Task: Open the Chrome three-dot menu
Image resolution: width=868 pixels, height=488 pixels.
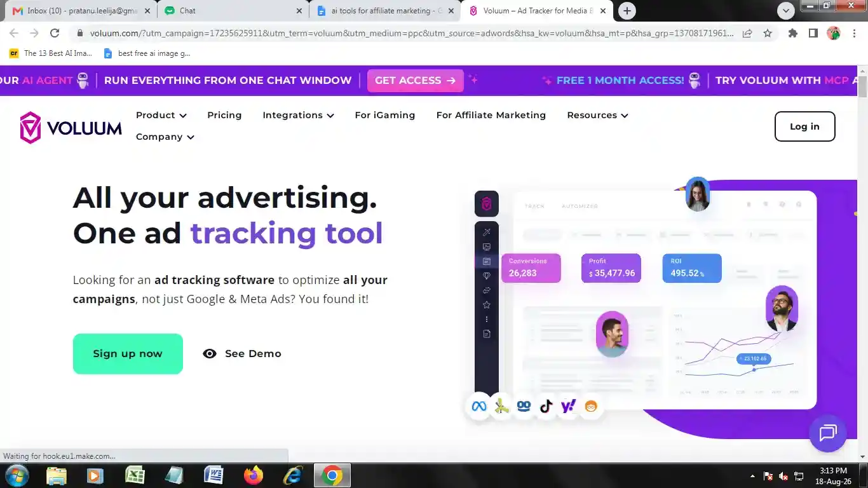Action: [x=854, y=33]
